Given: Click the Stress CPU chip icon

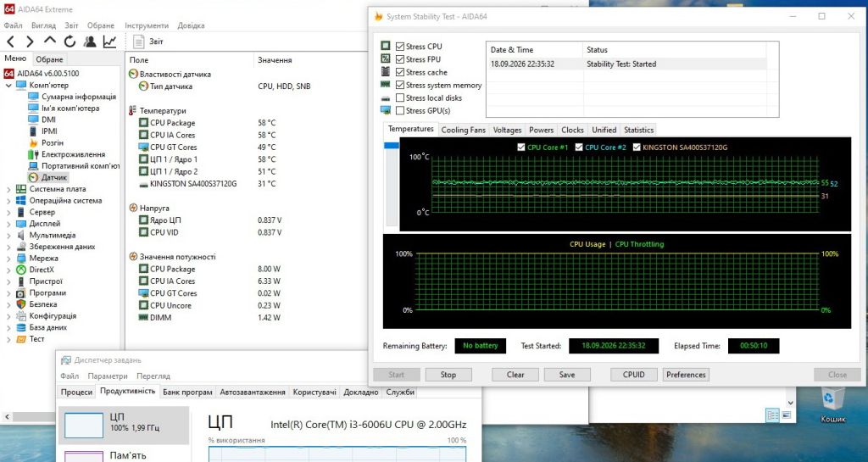Looking at the screenshot, I should (386, 46).
